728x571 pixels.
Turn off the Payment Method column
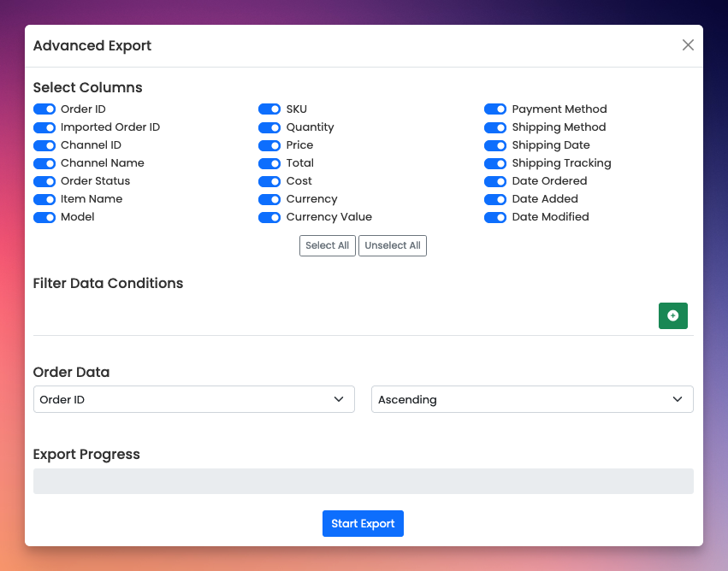(495, 109)
